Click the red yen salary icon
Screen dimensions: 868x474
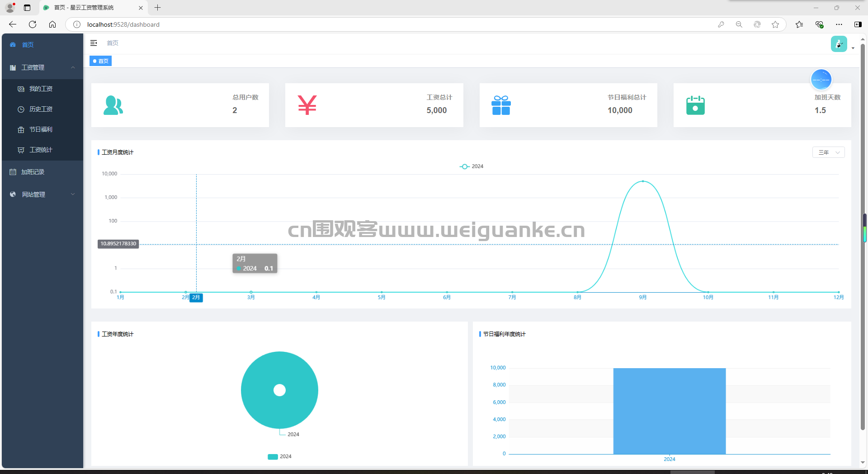tap(307, 105)
